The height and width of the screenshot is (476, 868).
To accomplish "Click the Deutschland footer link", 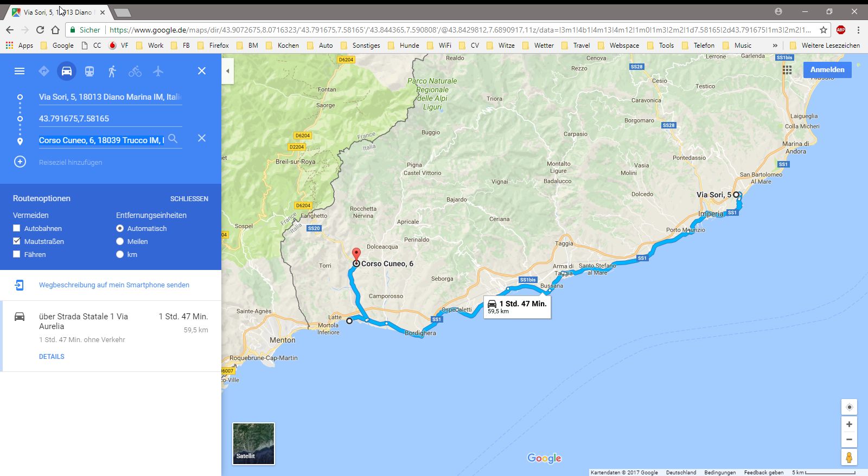I will pyautogui.click(x=681, y=472).
